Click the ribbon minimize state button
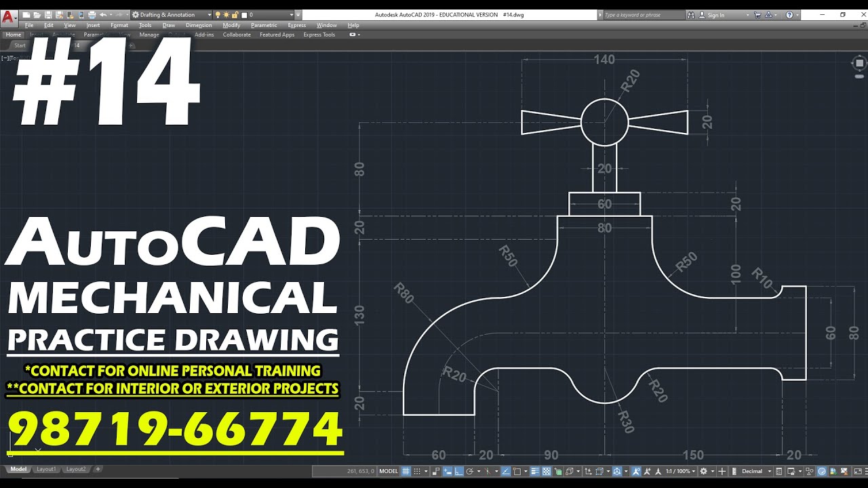This screenshot has width=868, height=488. pyautogui.click(x=353, y=35)
